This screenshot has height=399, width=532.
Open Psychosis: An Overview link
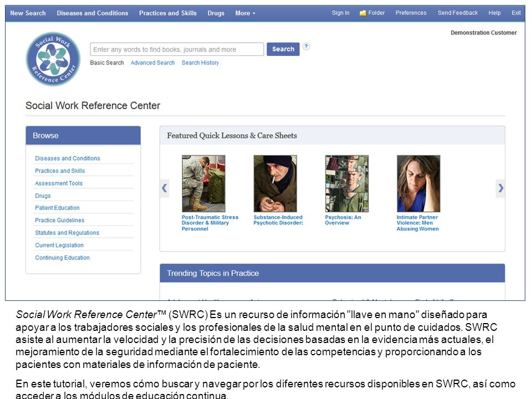pos(343,220)
